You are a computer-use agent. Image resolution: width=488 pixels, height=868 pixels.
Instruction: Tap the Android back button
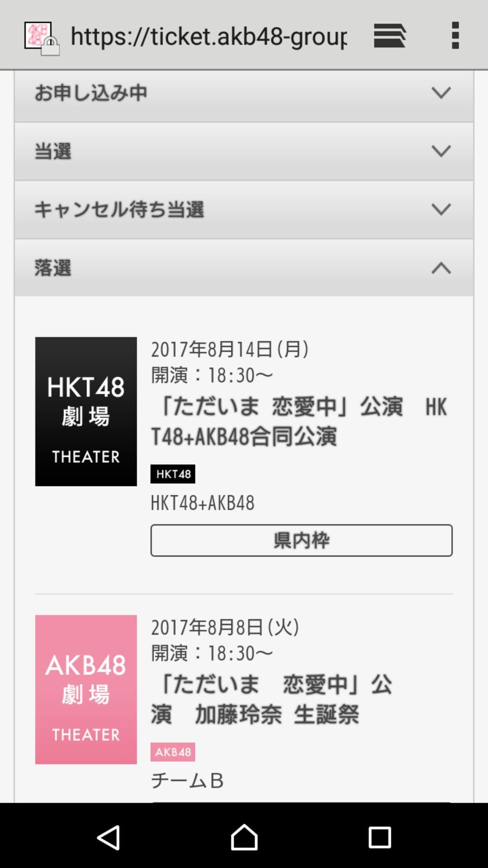(x=108, y=837)
